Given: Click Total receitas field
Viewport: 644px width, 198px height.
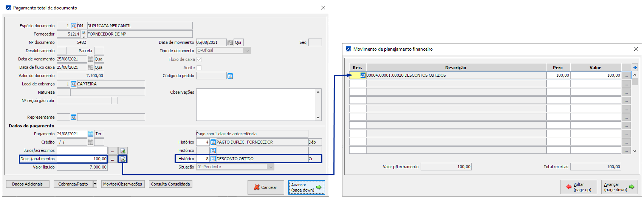Looking at the screenshot, I should [596, 167].
